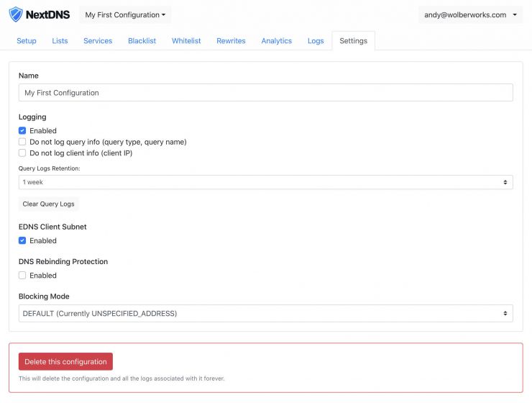The image size is (532, 403).
Task: Open the Lists tab
Action: coord(60,41)
